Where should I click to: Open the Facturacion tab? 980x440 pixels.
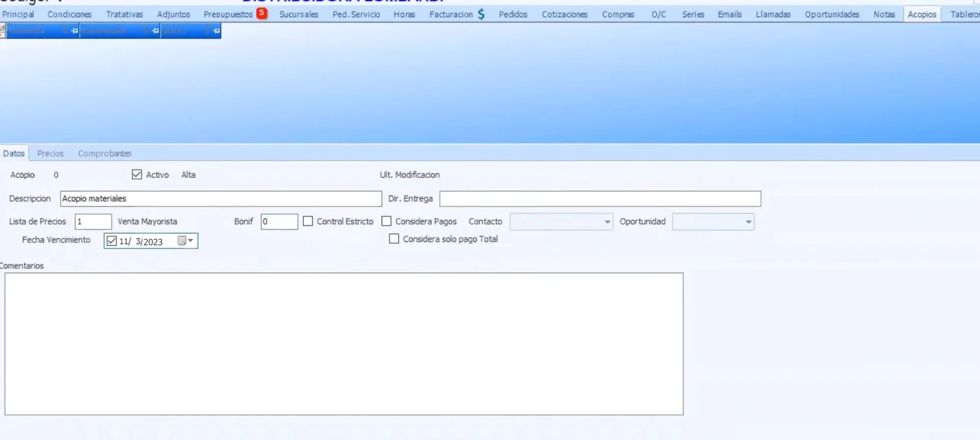coord(451,14)
